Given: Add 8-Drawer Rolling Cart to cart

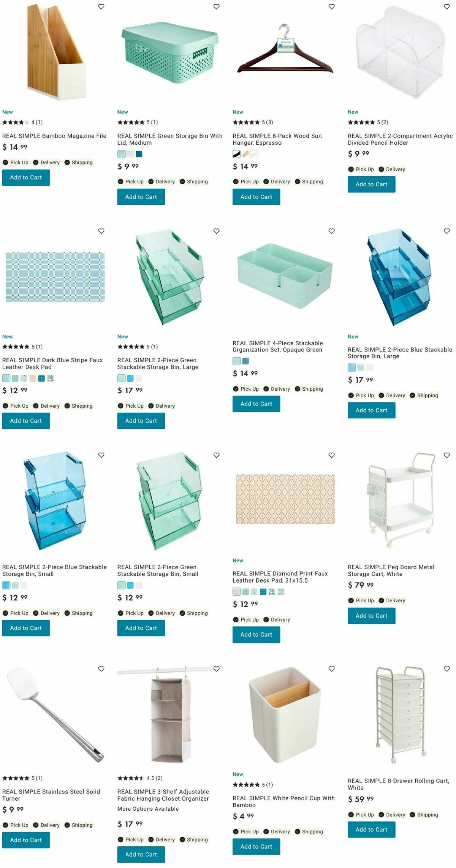Looking at the screenshot, I should [371, 830].
